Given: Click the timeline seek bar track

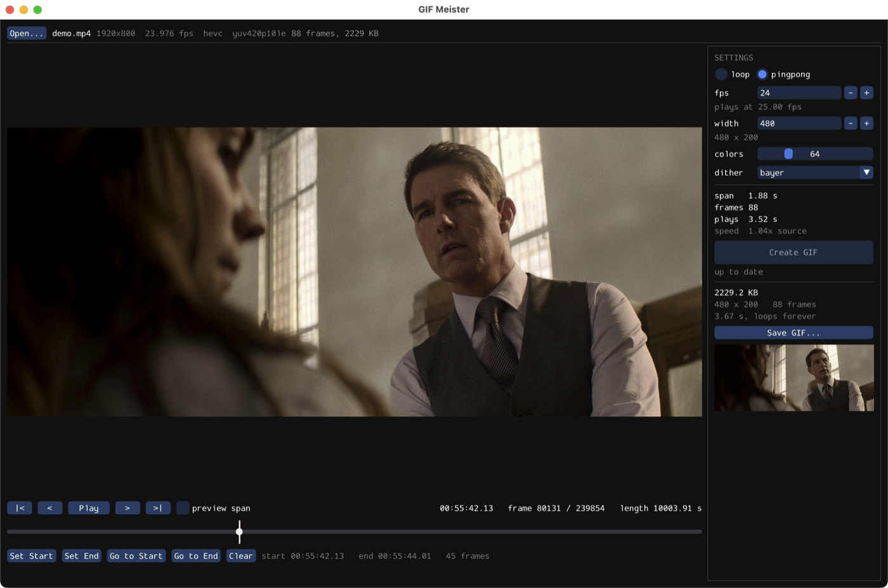Looking at the screenshot, I should (x=355, y=532).
